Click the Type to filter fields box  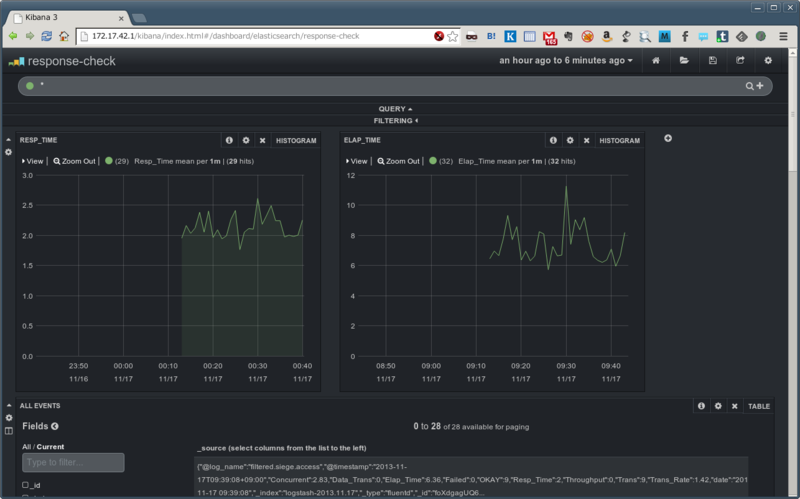point(73,462)
